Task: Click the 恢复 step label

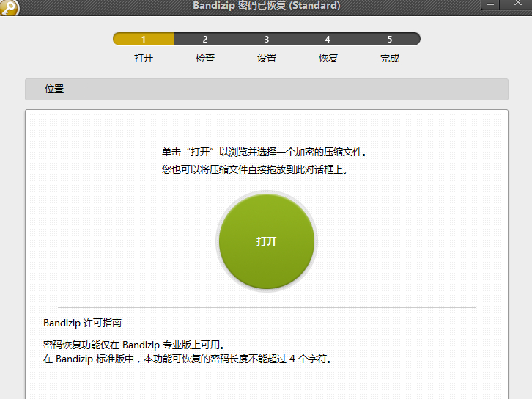Action: (x=328, y=58)
